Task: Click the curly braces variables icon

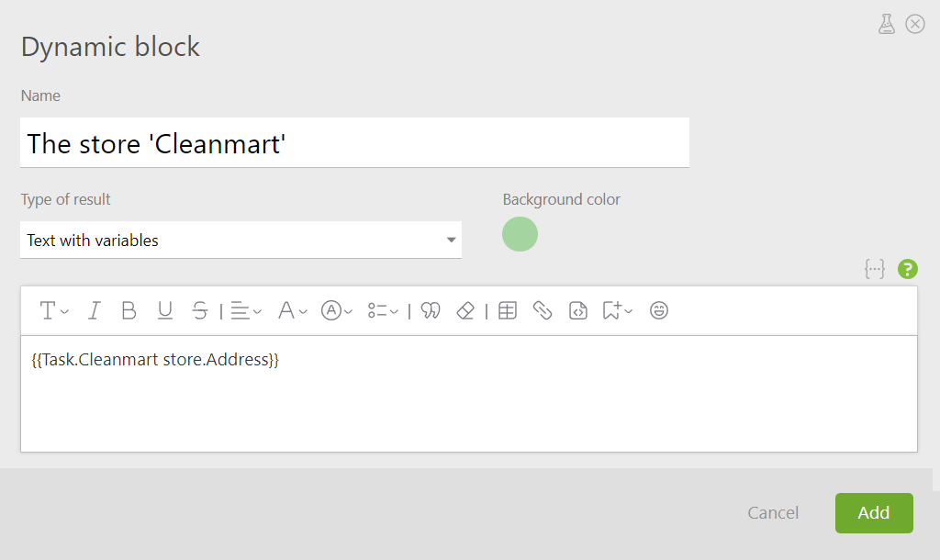Action: pos(875,269)
